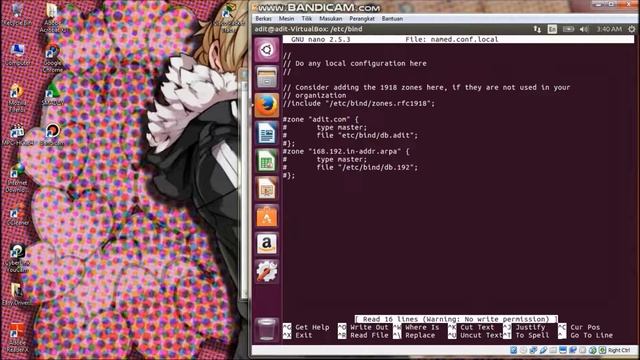Click the 'GNU nano 2.5.3' header text
Image resolution: width=640 pixels, height=360 pixels.
[x=320, y=40]
